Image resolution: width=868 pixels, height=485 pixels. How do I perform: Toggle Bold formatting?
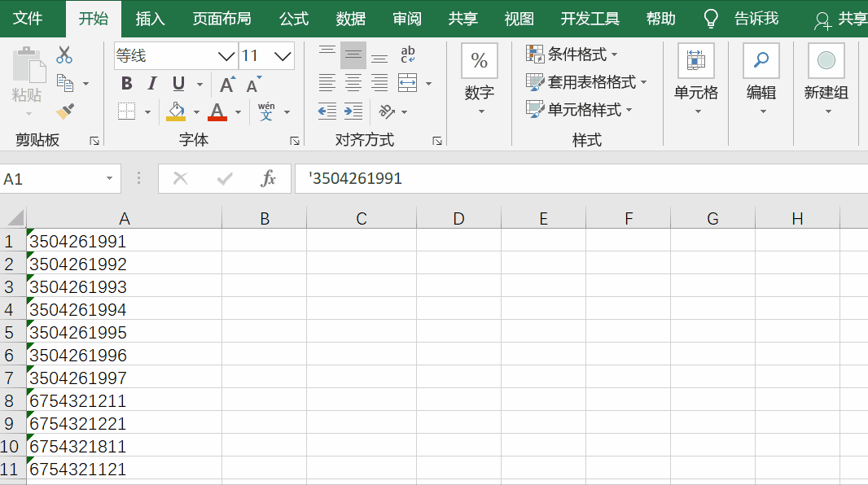click(x=126, y=84)
